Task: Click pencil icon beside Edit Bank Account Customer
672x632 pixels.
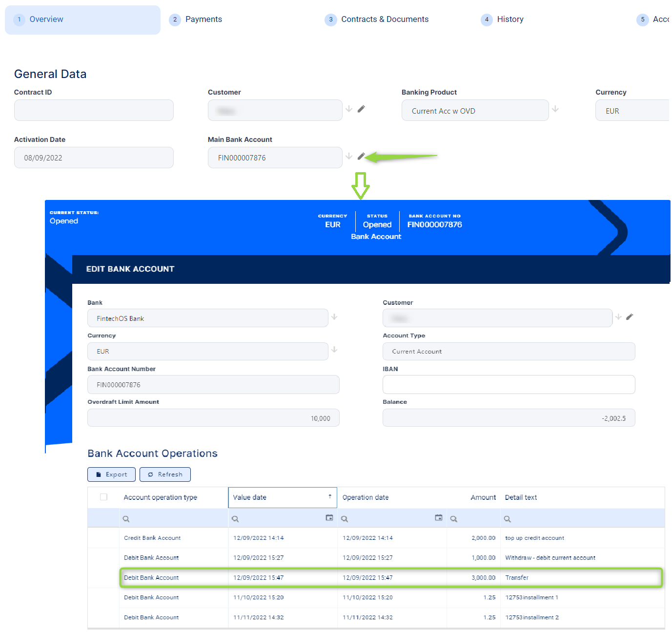Action: point(630,317)
